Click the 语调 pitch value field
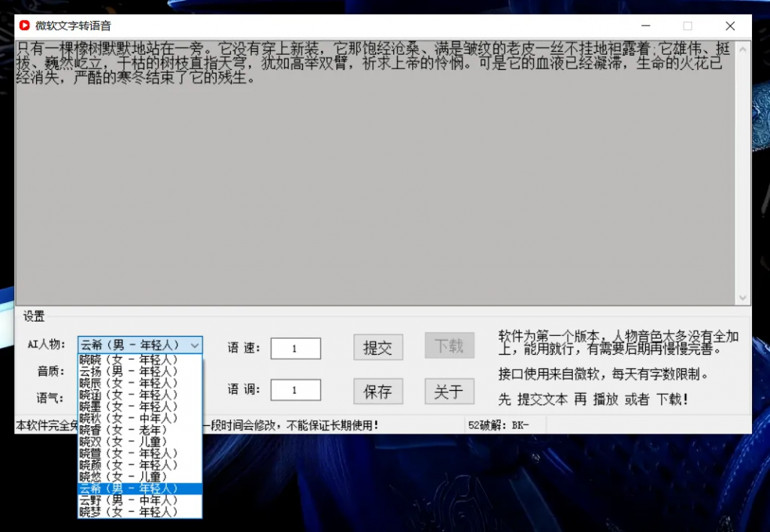 pyautogui.click(x=295, y=390)
